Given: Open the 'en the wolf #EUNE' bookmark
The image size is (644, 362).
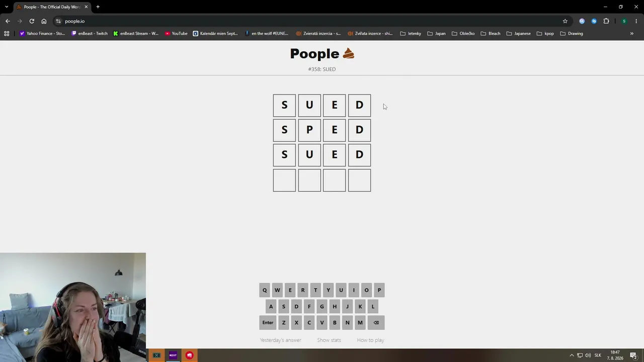Looking at the screenshot, I should click(x=267, y=34).
